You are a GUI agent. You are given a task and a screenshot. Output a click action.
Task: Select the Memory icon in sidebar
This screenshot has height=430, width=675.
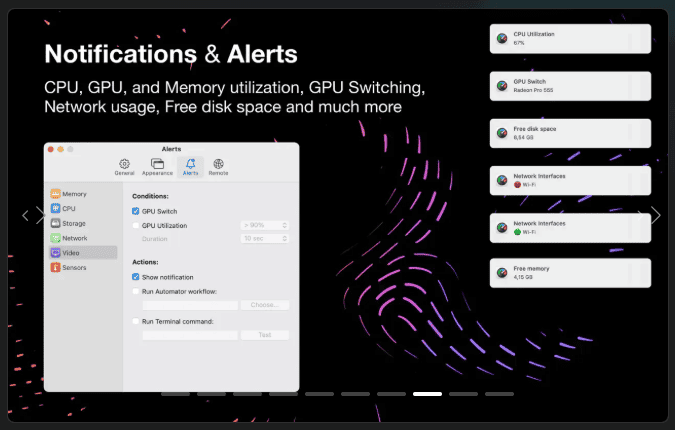pyautogui.click(x=55, y=194)
